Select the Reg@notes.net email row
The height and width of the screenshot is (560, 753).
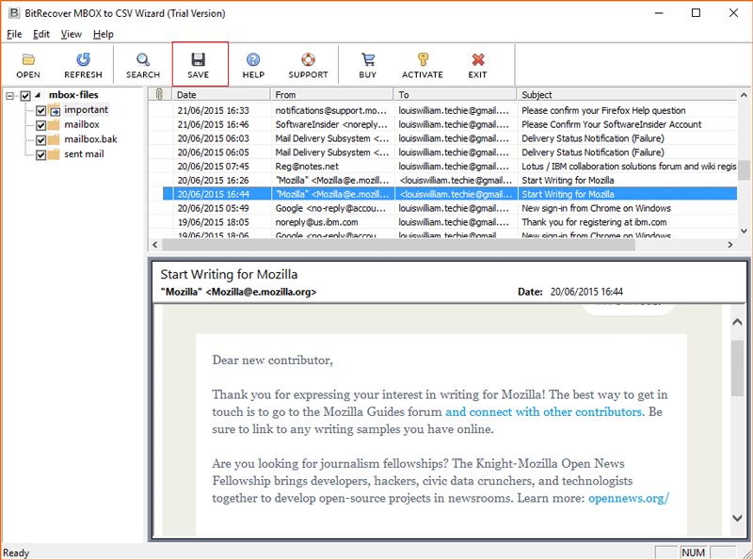[442, 166]
